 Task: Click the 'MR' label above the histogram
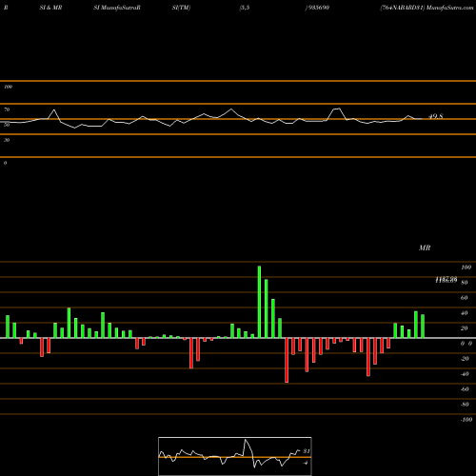(x=425, y=248)
